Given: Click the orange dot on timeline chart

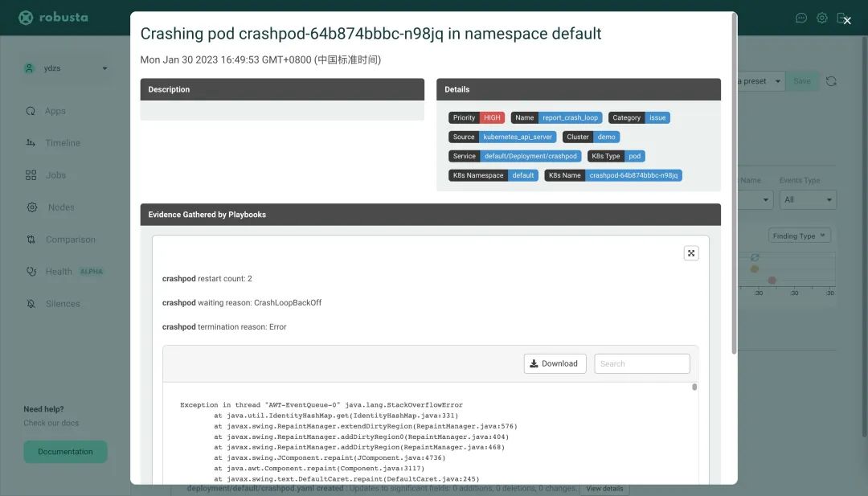Looking at the screenshot, I should click(754, 269).
